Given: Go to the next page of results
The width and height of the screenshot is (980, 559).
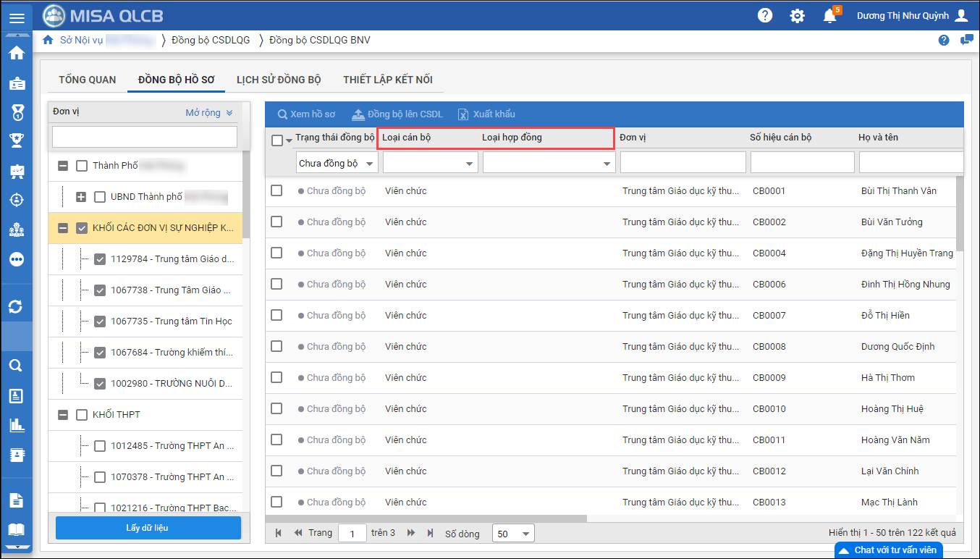Looking at the screenshot, I should [411, 533].
